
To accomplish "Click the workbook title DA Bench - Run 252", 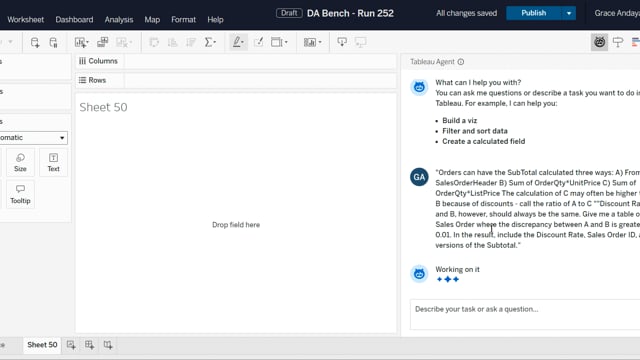I will coord(350,13).
